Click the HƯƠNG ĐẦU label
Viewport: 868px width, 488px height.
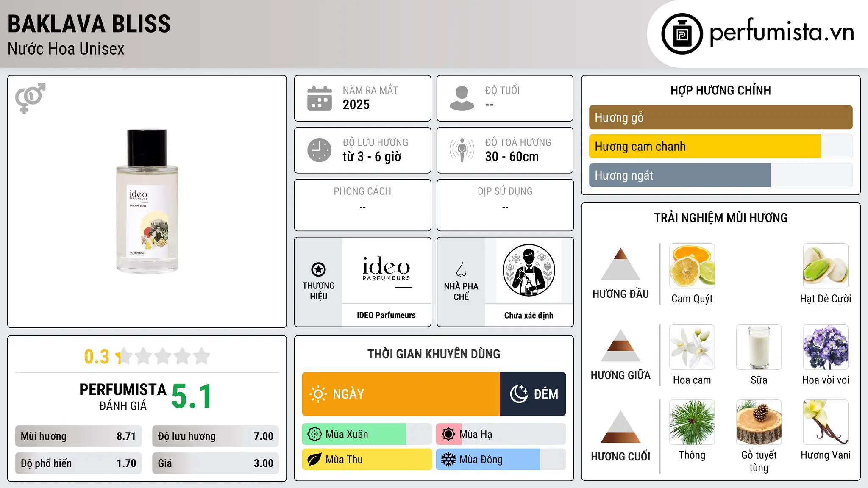point(620,294)
